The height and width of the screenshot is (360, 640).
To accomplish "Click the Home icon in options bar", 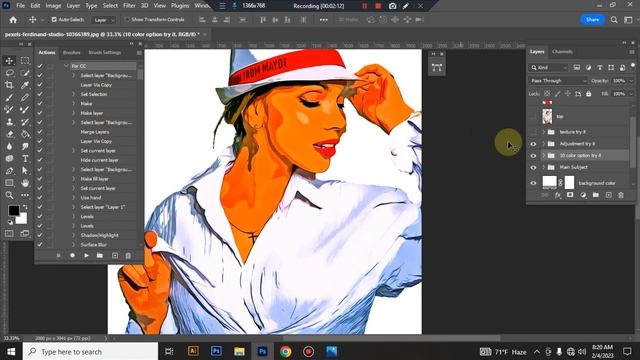I will [x=13, y=20].
